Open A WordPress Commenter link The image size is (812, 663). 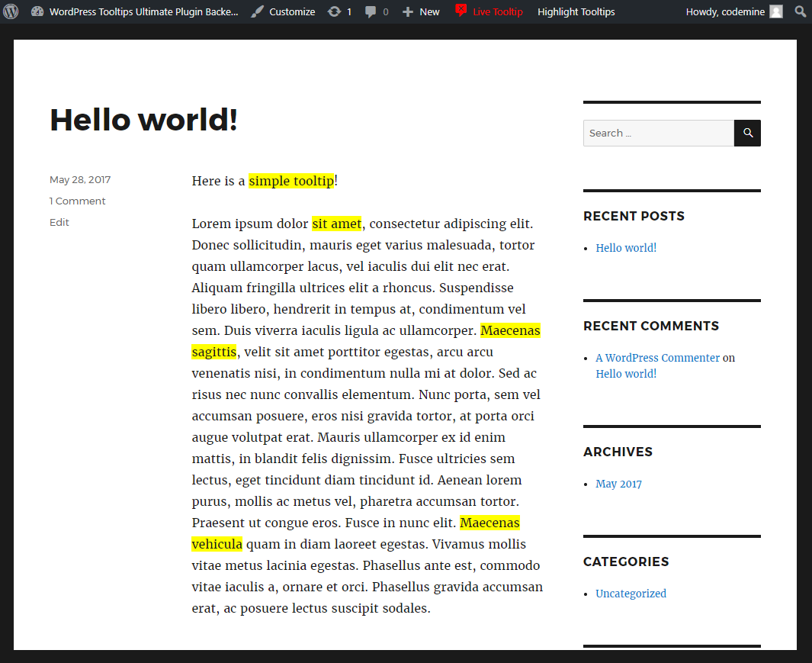coord(658,358)
